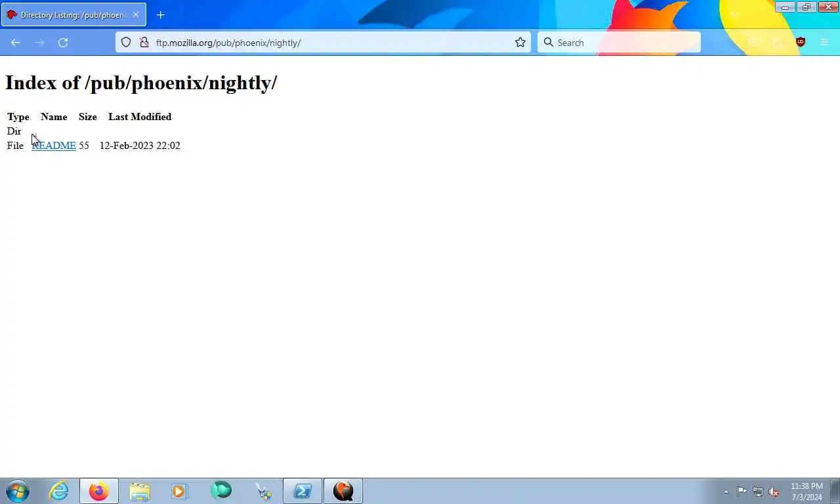840x504 pixels.
Task: Click the Name column header
Action: (x=54, y=117)
